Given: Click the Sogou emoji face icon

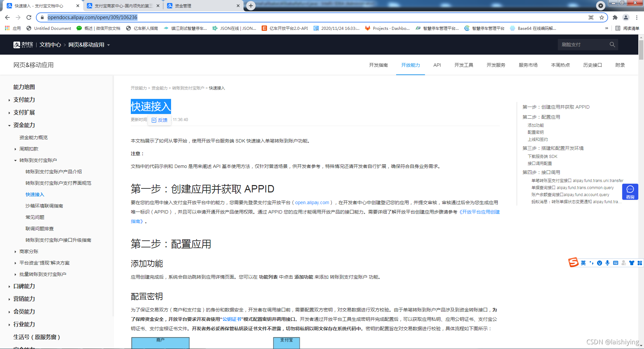Looking at the screenshot, I should [x=599, y=263].
